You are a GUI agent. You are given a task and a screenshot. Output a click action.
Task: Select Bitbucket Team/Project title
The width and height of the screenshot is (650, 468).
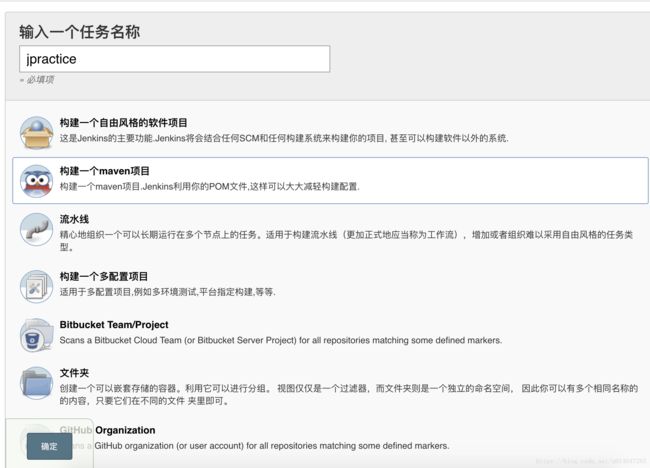pos(114,325)
